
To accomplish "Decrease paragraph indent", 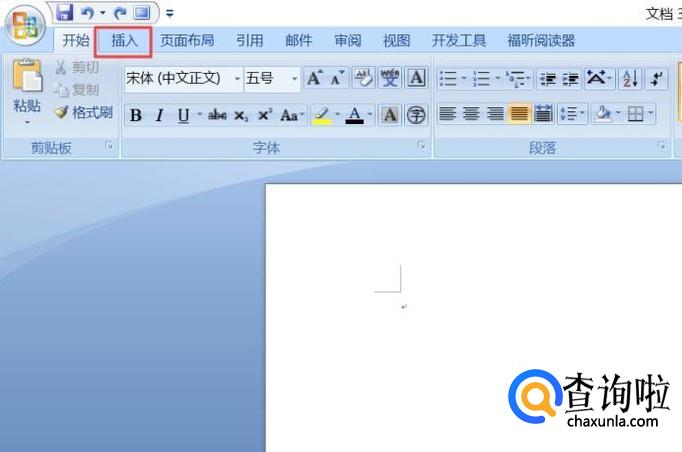I will point(548,79).
